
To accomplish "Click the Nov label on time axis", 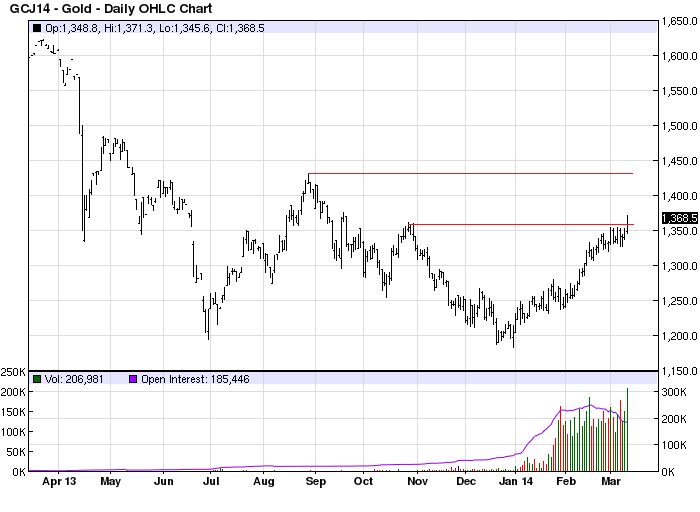I will [x=417, y=481].
